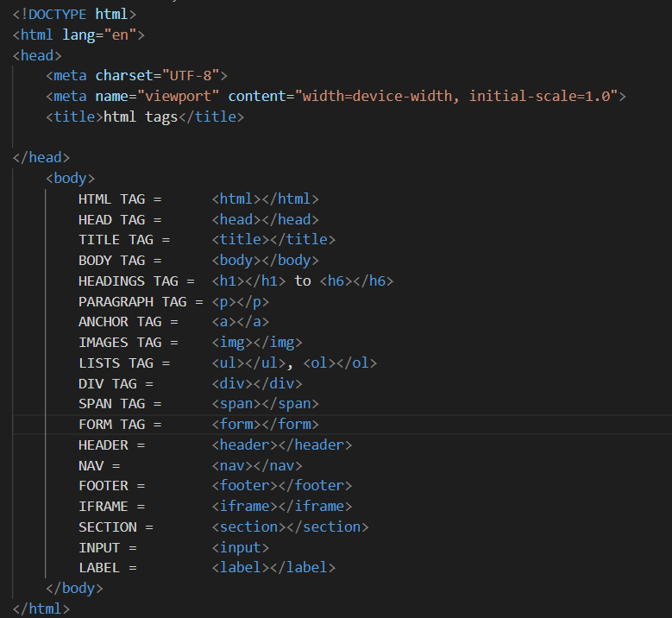Screen dimensions: 672x618
Task: Click the "LABEL =" label text
Action: (108, 568)
